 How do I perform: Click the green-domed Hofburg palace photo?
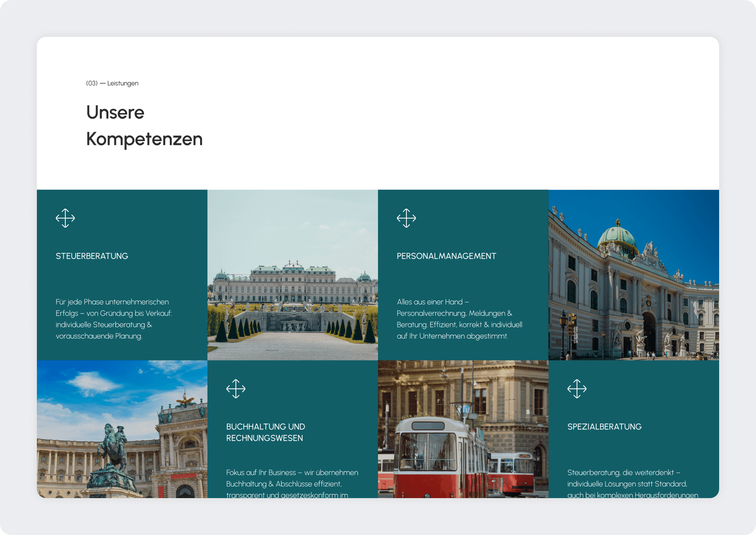[634, 275]
